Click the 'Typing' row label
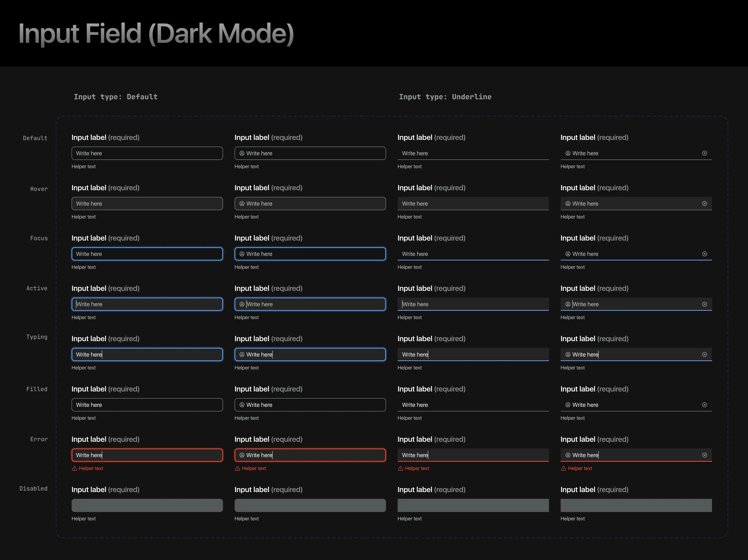 [x=37, y=337]
